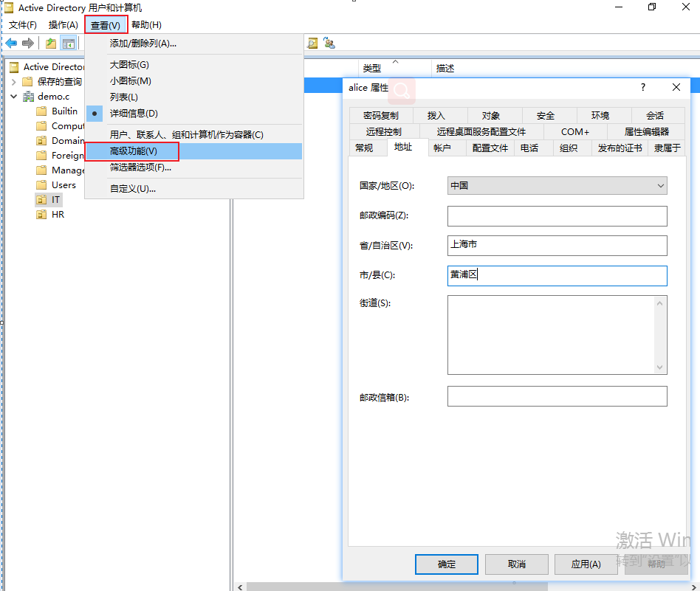Viewport: 700px width, 591px height.
Task: Click the back navigation arrow
Action: pyautogui.click(x=10, y=43)
